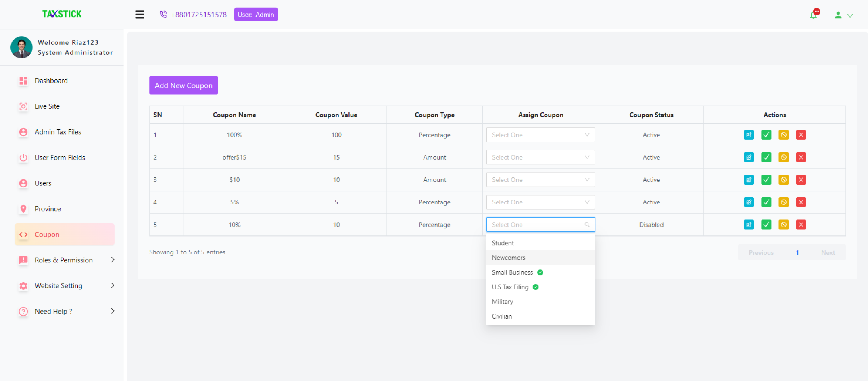Screen dimensions: 868x381
Task: Click the edit icon for 5% coupon
Action: [749, 202]
